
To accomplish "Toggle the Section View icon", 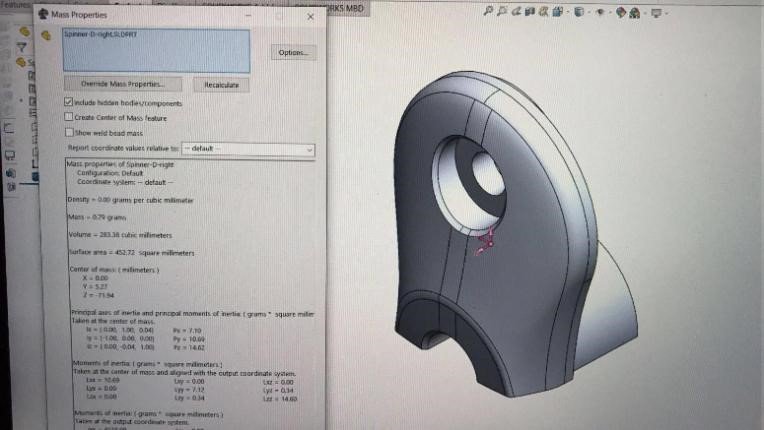I will 530,11.
